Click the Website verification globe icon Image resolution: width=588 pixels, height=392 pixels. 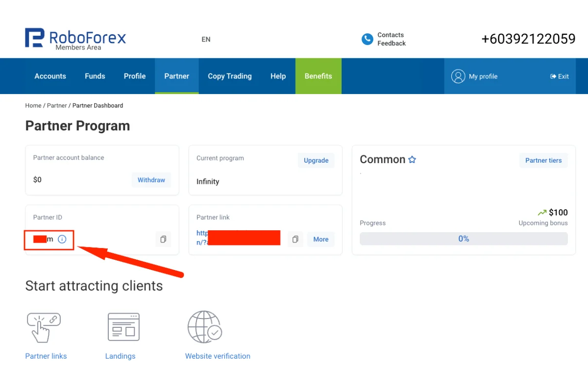click(205, 327)
